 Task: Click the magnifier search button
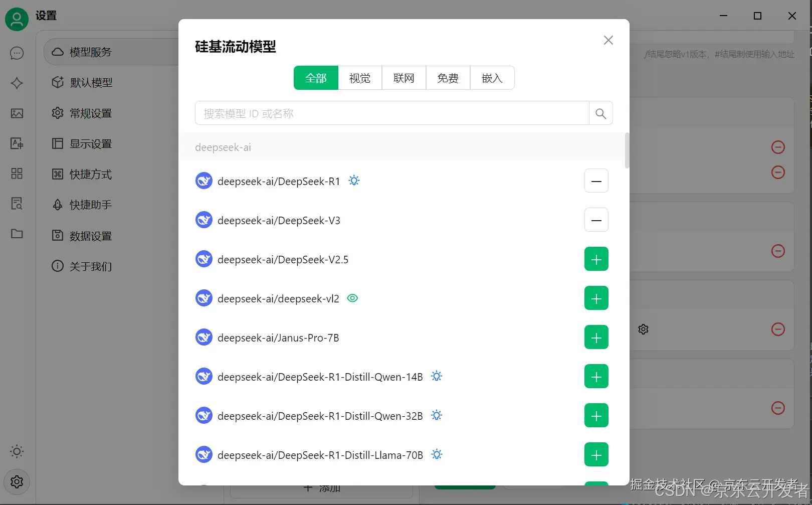tap(600, 113)
